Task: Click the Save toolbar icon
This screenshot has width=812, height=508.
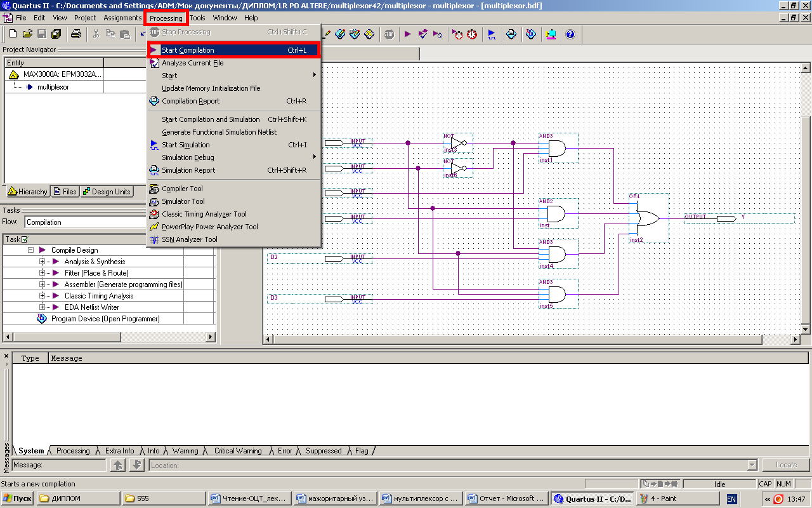Action: (42, 34)
